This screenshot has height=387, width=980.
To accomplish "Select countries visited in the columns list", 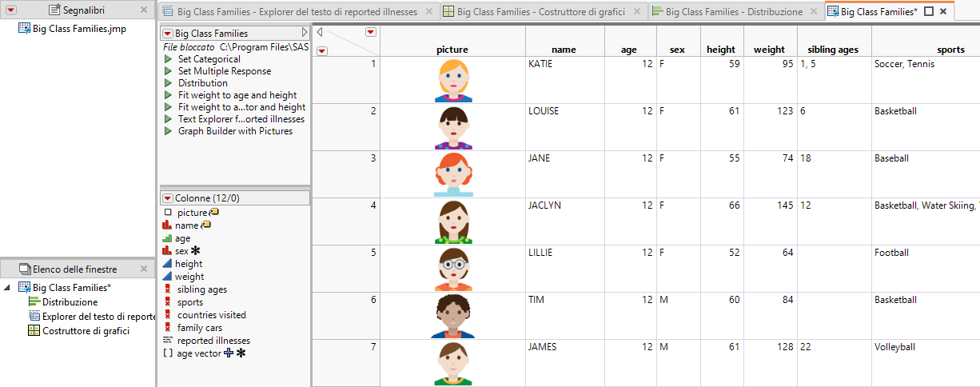I will pyautogui.click(x=212, y=315).
